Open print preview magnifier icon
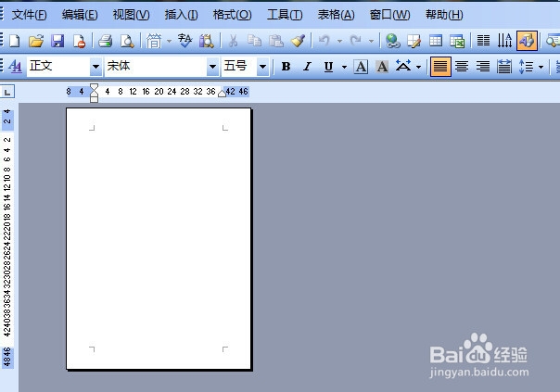 point(127,41)
